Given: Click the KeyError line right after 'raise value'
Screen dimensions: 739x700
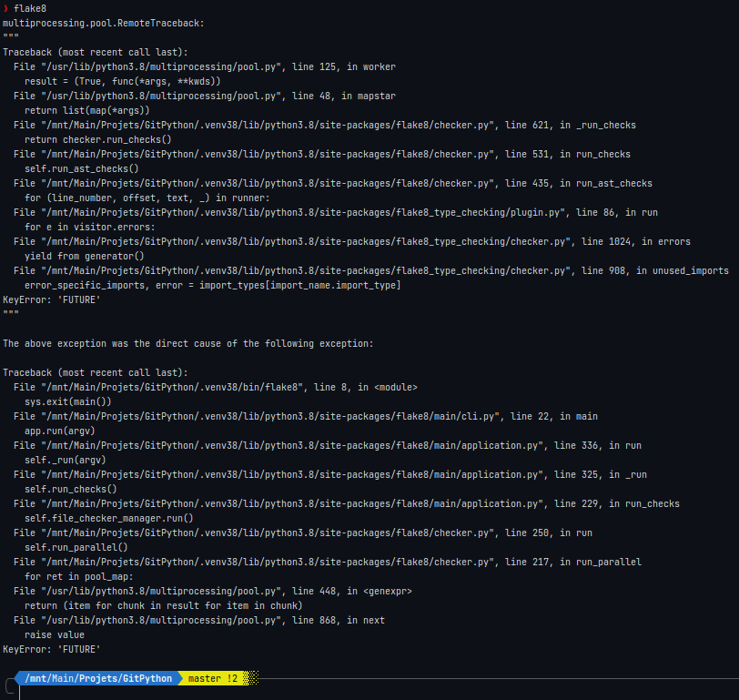Looking at the screenshot, I should pos(52,650).
